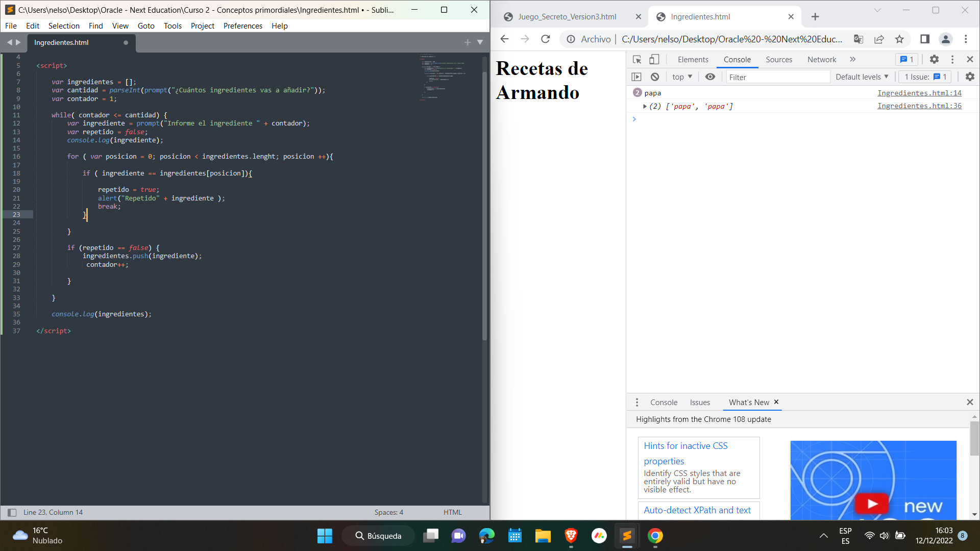Open 'Auto-detect XPath and text' link
Image resolution: width=980 pixels, height=551 pixels.
pyautogui.click(x=697, y=510)
